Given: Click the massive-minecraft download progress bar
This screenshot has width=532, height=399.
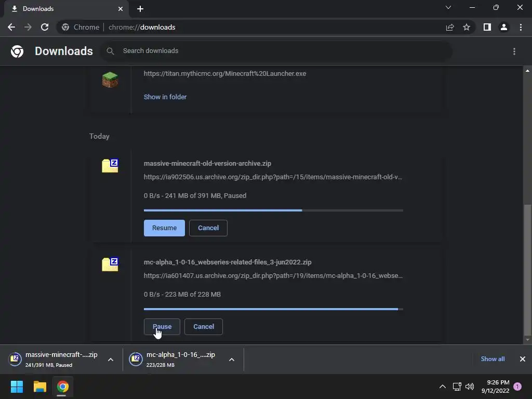Looking at the screenshot, I should point(273,210).
